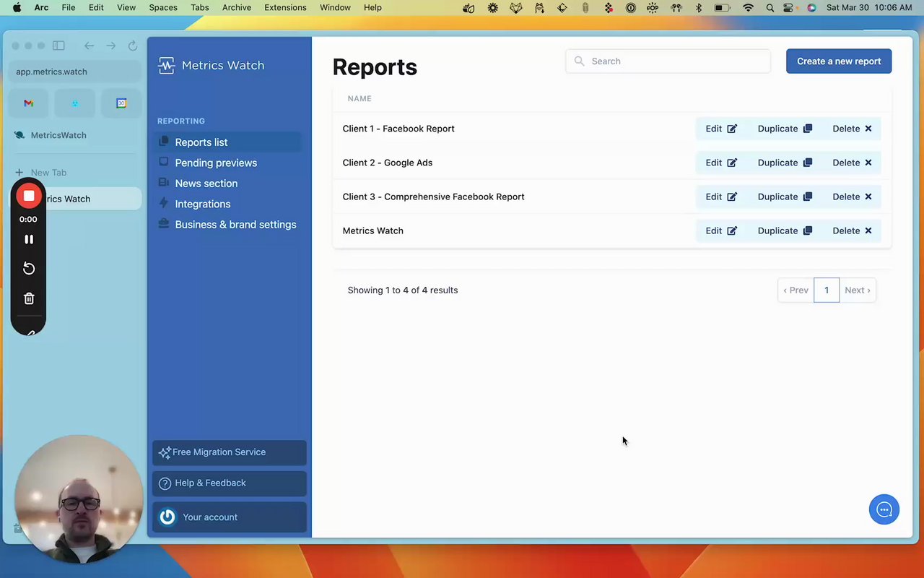Stop the screen recording
Viewport: 924px width, 578px height.
click(x=29, y=196)
